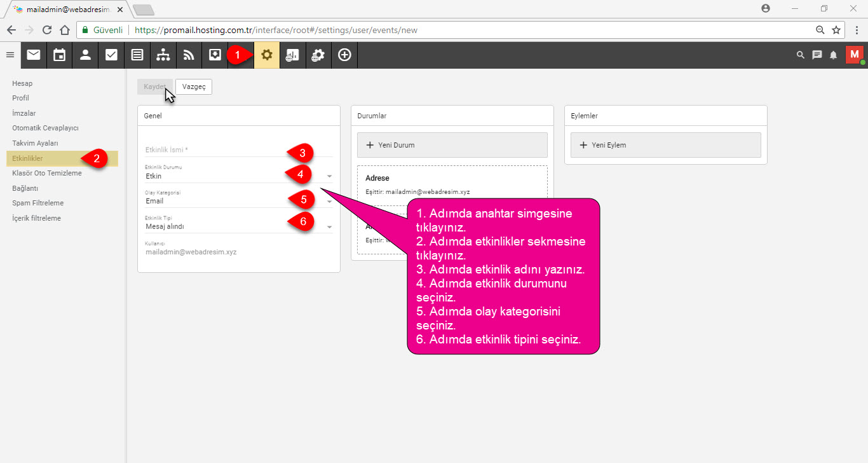
Task: Open Spam Filtreleme settings
Action: [x=37, y=203]
